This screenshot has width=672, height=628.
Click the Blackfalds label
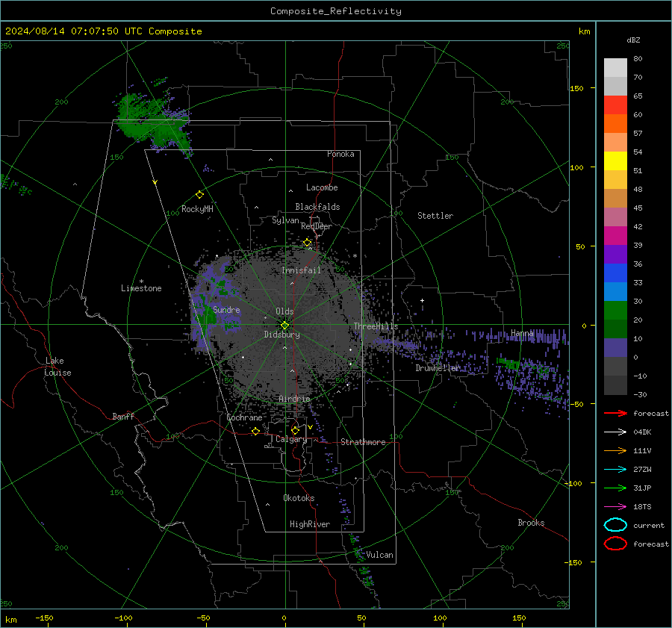pyautogui.click(x=317, y=207)
